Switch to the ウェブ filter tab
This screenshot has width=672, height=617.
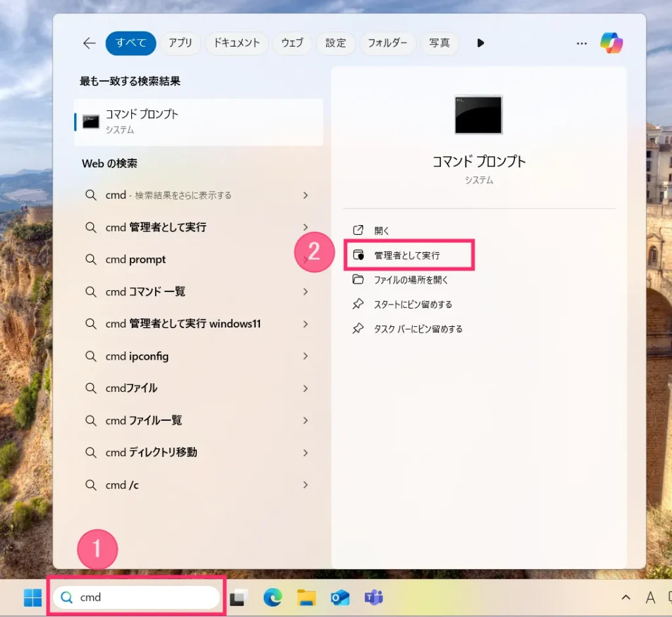pyautogui.click(x=292, y=43)
